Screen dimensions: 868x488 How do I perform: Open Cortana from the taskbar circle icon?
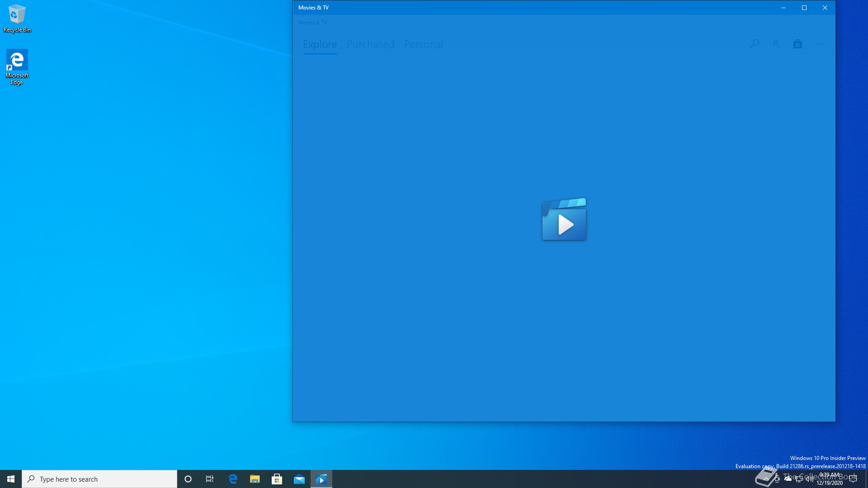click(188, 479)
